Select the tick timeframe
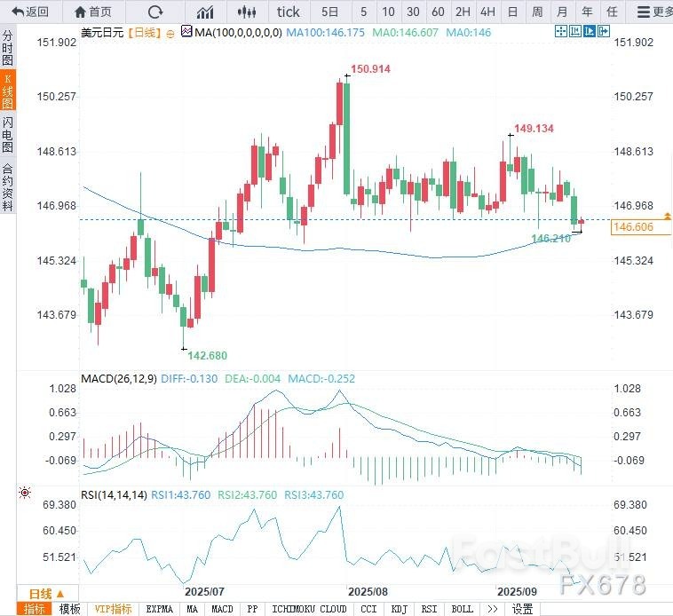The height and width of the screenshot is (616, 673). click(289, 12)
